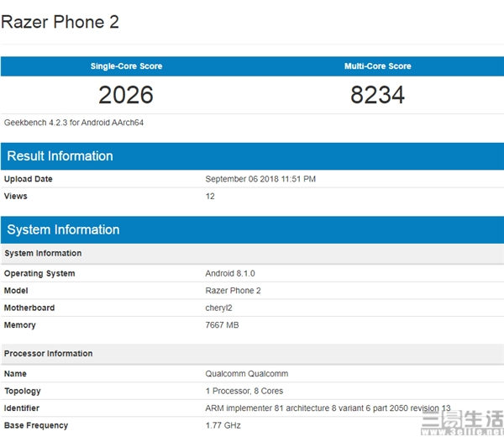
Task: Select the Operating System row label
Action: tap(39, 274)
